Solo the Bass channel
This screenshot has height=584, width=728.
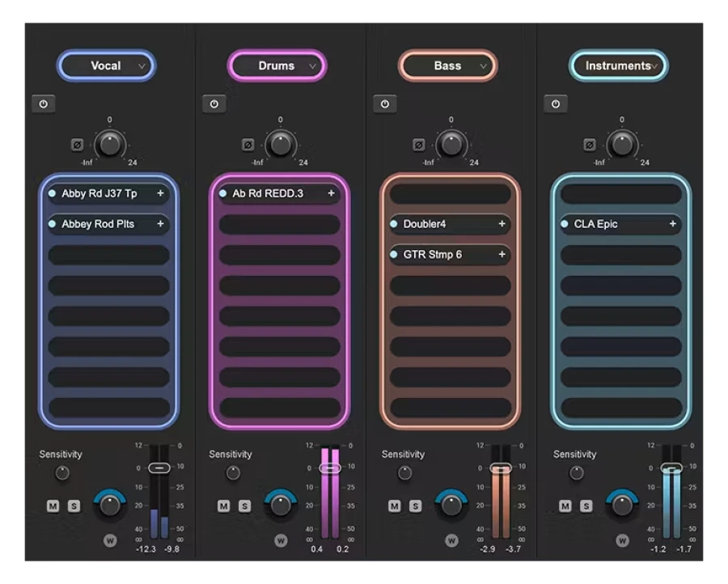[416, 506]
